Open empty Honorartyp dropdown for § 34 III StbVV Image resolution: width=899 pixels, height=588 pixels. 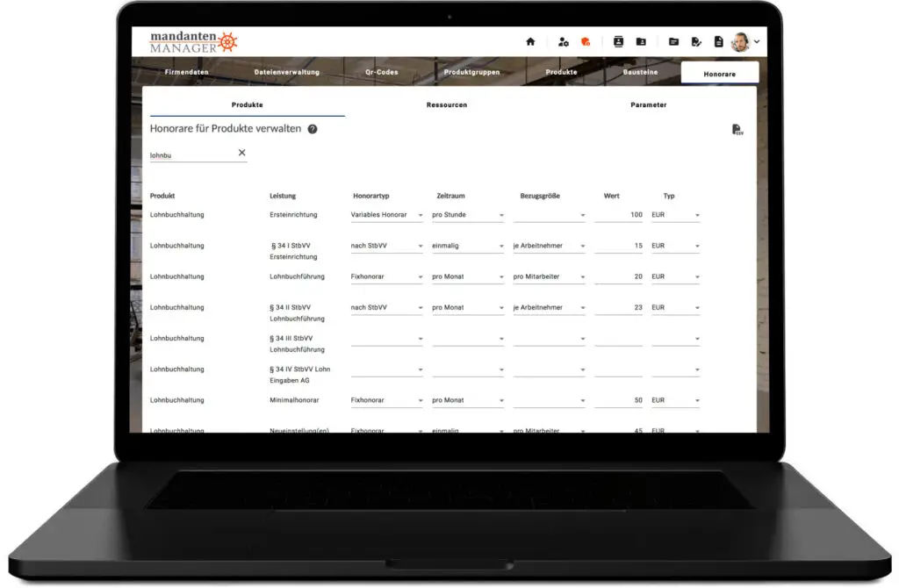(x=387, y=339)
